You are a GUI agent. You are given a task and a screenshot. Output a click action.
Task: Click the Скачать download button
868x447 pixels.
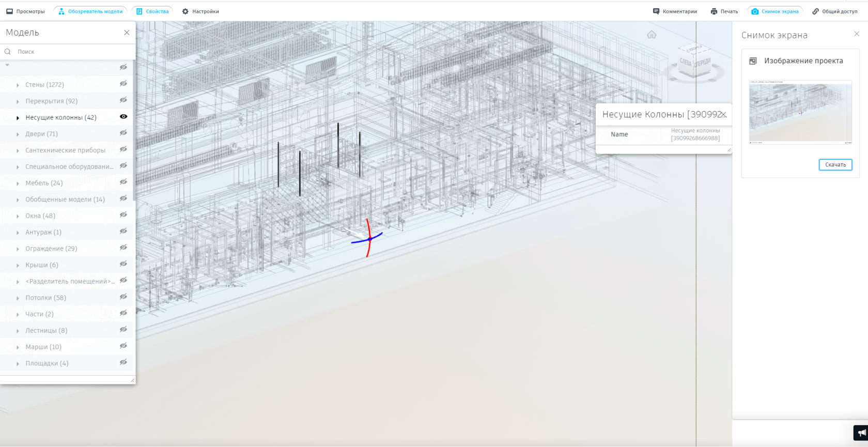pos(835,165)
